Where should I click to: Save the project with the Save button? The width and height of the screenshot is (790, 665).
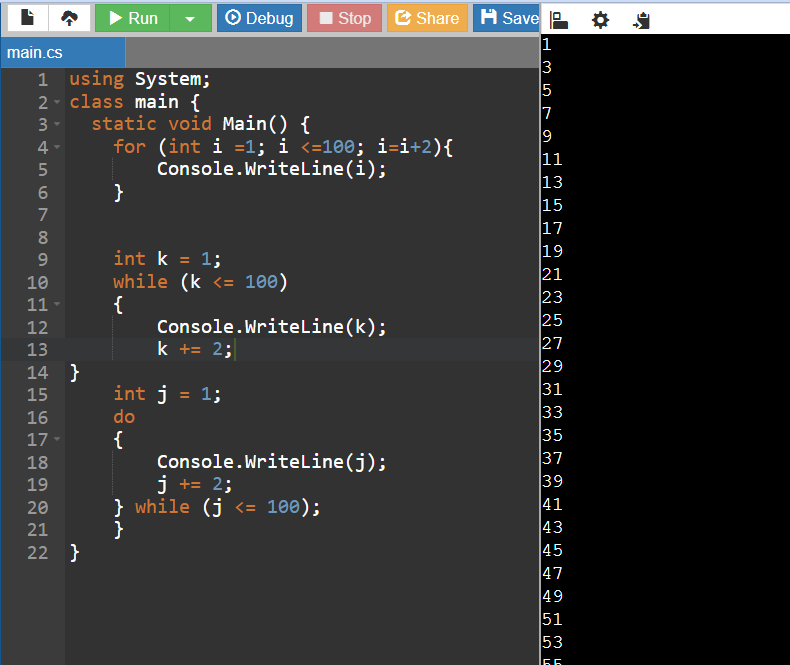(x=506, y=18)
